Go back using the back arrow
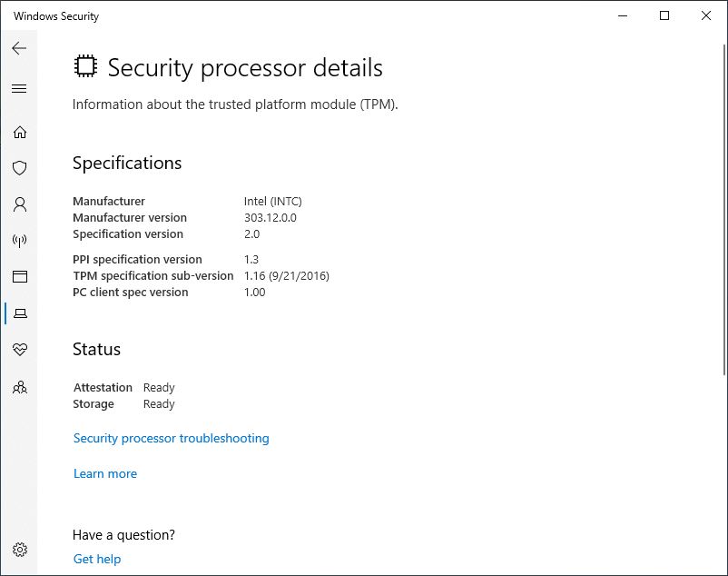The height and width of the screenshot is (576, 728). click(19, 48)
